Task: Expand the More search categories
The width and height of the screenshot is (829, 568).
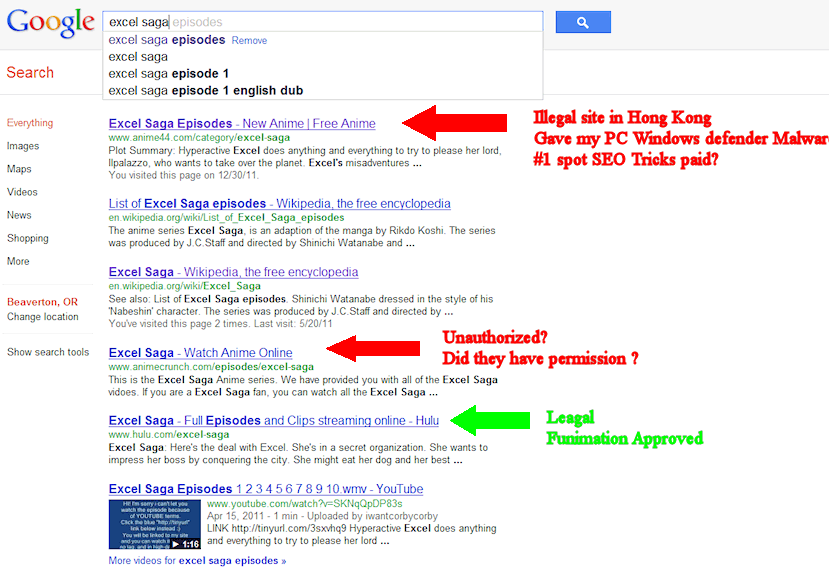Action: pos(18,261)
